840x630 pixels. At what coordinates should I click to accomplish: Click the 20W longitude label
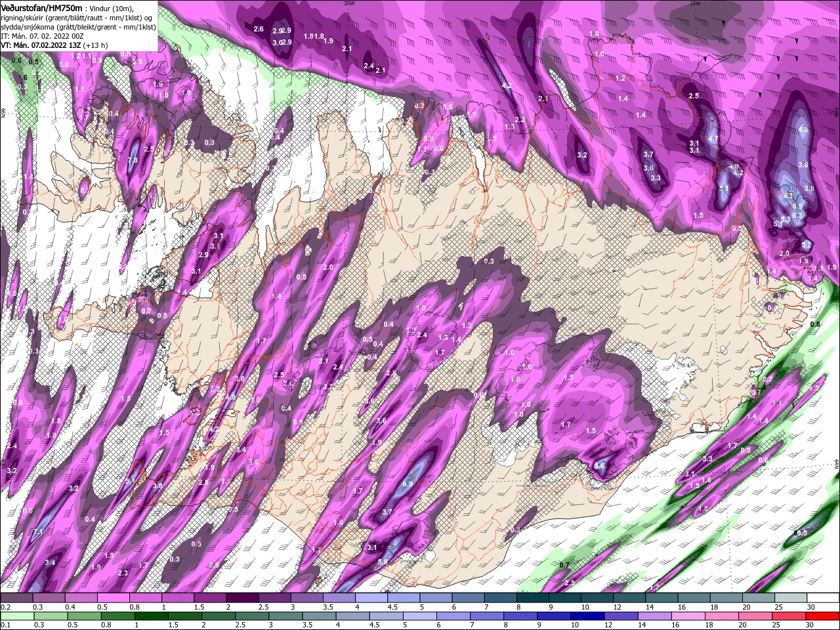click(349, 3)
